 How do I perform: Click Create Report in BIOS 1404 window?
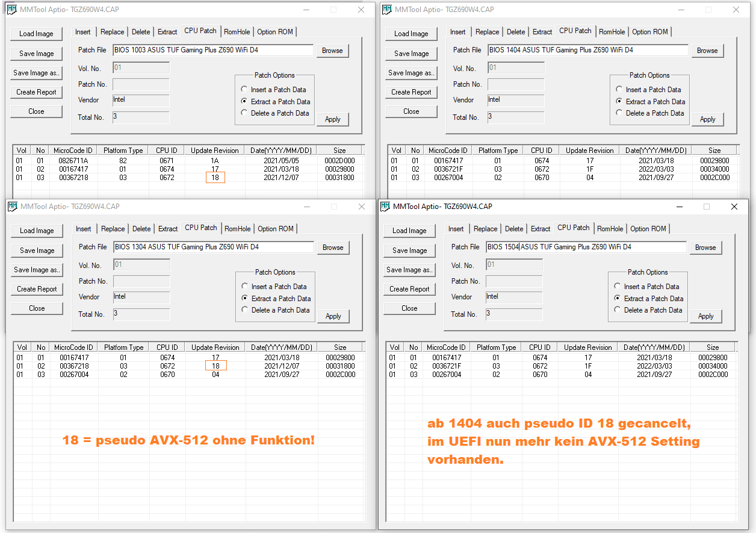click(412, 92)
